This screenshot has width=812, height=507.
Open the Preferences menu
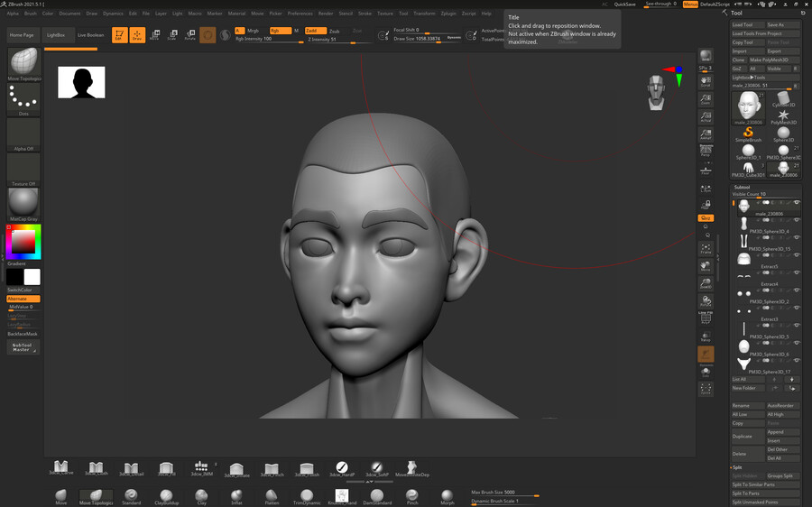(300, 14)
